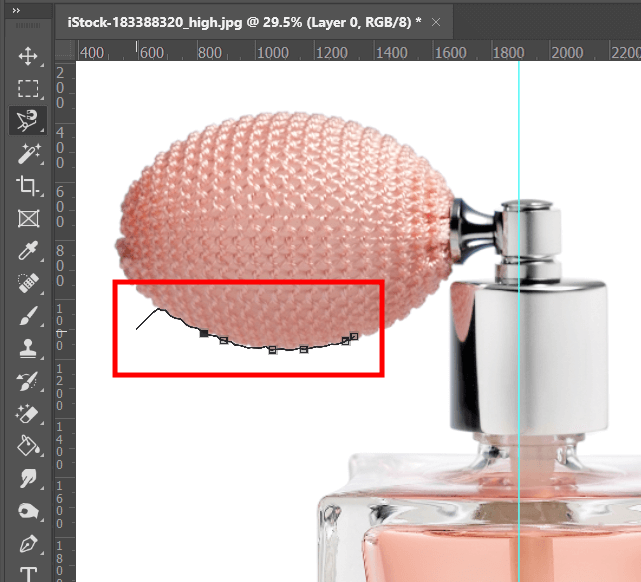Screen dimensions: 641x582
Task: Select the Move tool
Action: point(28,56)
